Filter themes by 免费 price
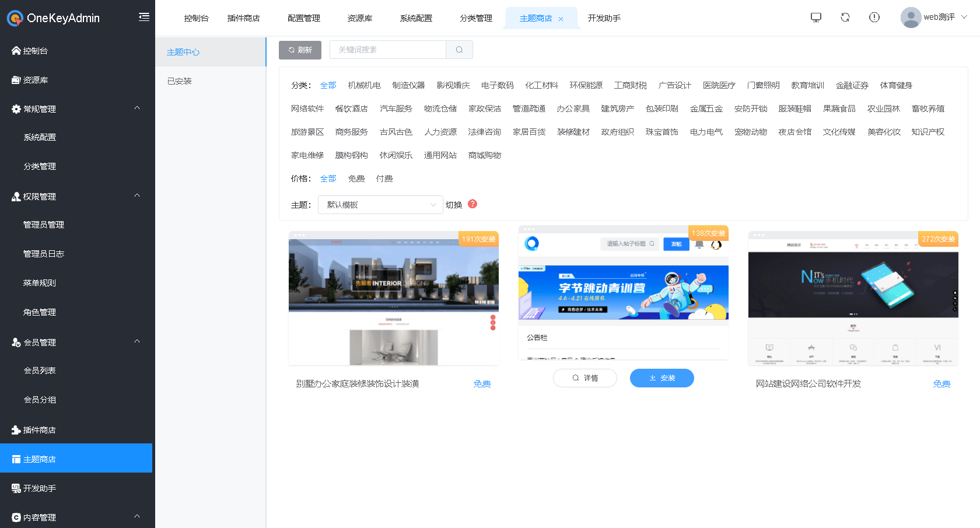Screen dimensions: 980x528 356,179
